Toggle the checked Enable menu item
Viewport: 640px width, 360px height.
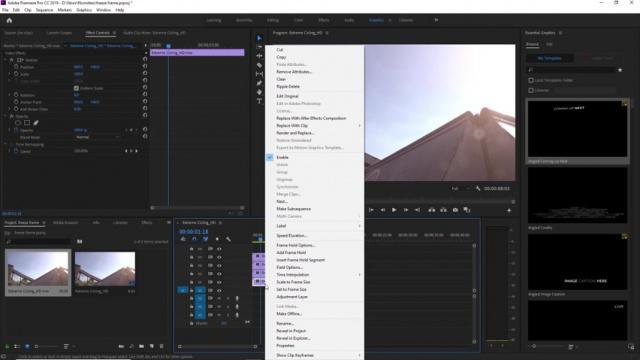314,157
